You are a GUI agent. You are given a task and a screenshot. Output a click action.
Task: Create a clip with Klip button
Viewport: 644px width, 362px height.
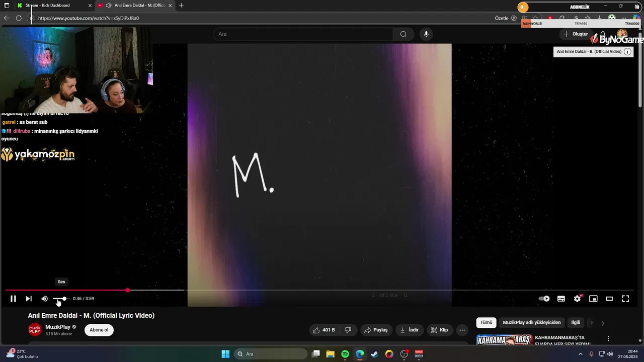(439, 330)
